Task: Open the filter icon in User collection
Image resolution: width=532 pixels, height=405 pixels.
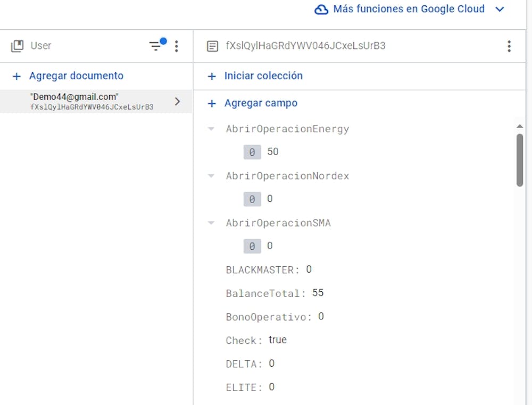Action: click(156, 46)
